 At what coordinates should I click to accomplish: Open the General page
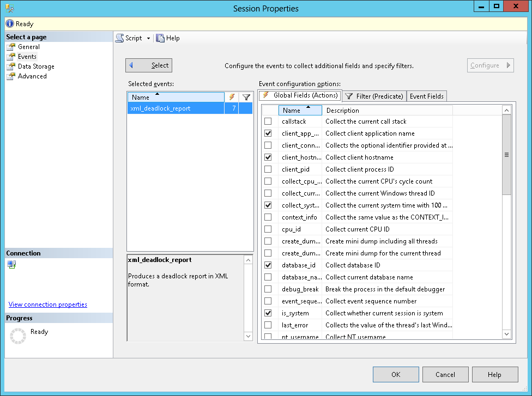[28, 47]
